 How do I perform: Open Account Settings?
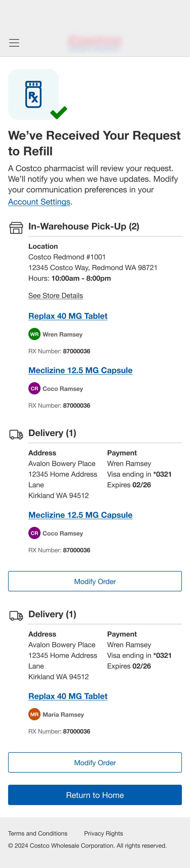coord(39,202)
